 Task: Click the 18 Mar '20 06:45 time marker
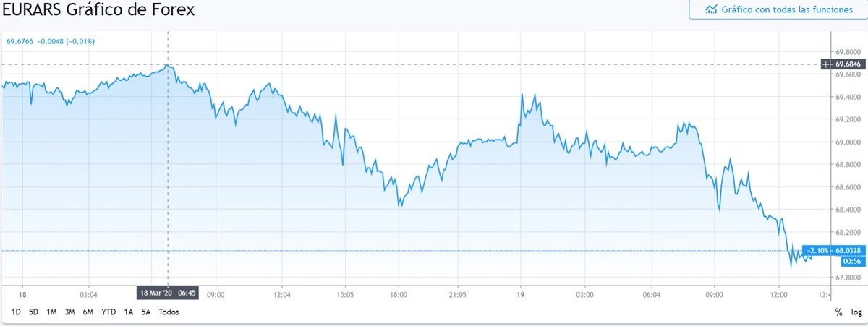pyautogui.click(x=167, y=293)
